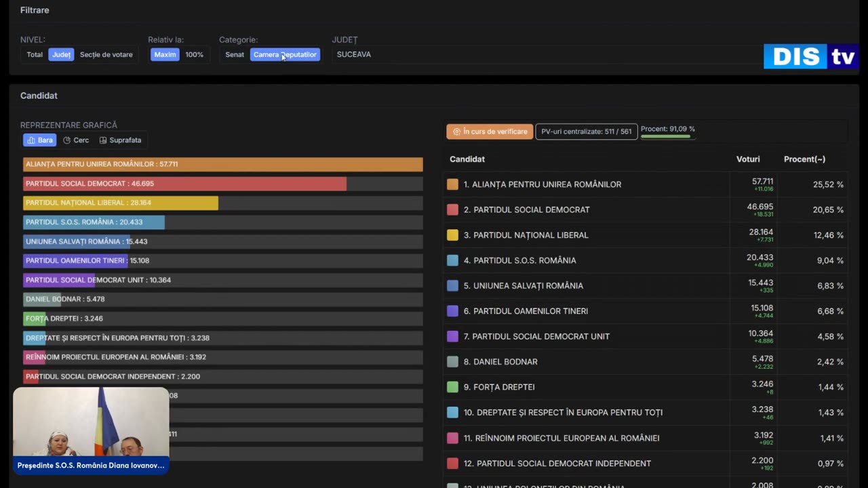
Task: Click the area icon next to Suprafata
Action: pyautogui.click(x=103, y=140)
